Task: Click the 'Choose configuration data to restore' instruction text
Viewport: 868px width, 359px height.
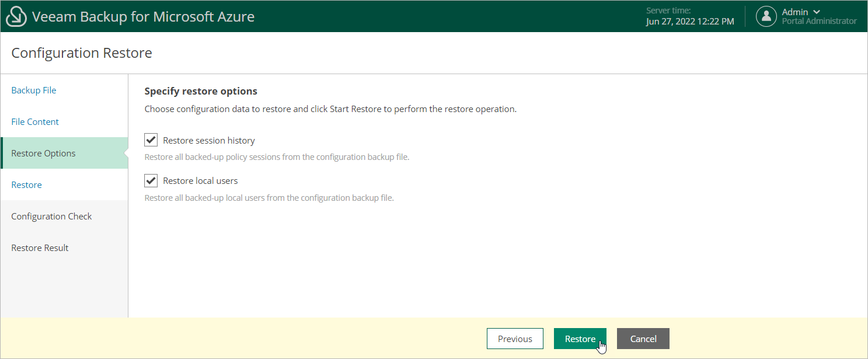Action: tap(330, 109)
